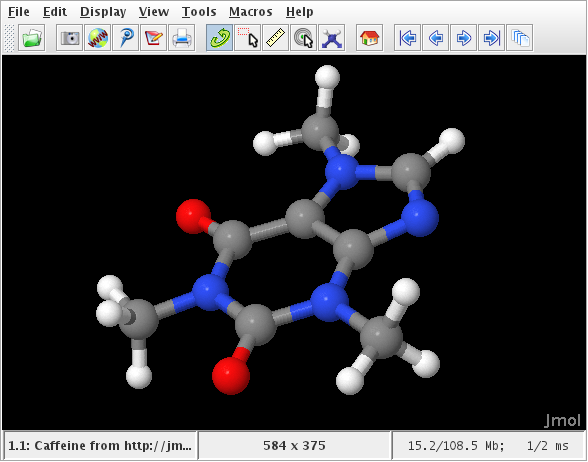This screenshot has height=462, width=588.
Task: Show all frames stacked pages icon
Action: (520, 38)
